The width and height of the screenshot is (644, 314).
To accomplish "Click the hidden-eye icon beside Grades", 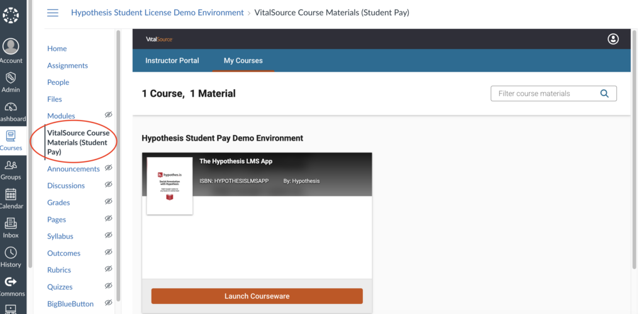I will tap(108, 201).
